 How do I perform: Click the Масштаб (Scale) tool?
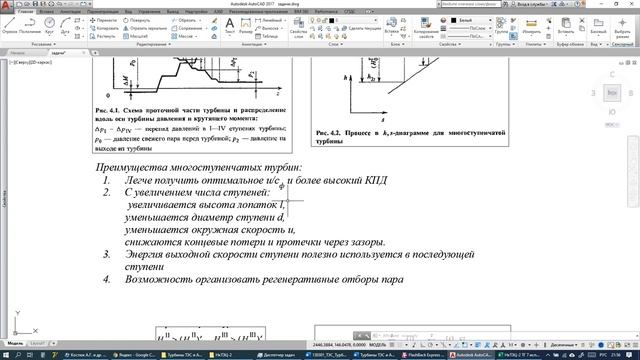coord(136,36)
